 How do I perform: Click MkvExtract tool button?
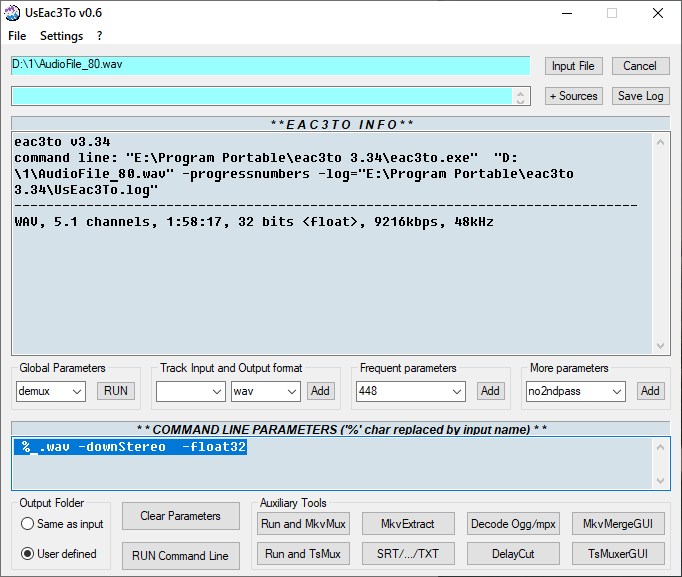(x=408, y=524)
